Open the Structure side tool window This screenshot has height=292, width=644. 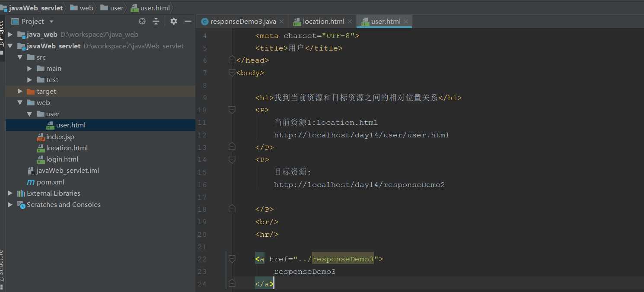click(2, 265)
